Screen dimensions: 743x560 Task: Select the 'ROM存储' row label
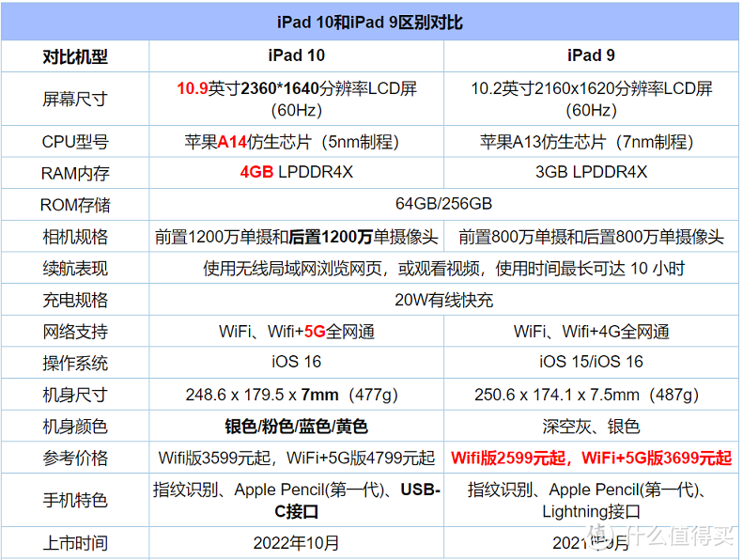point(75,205)
